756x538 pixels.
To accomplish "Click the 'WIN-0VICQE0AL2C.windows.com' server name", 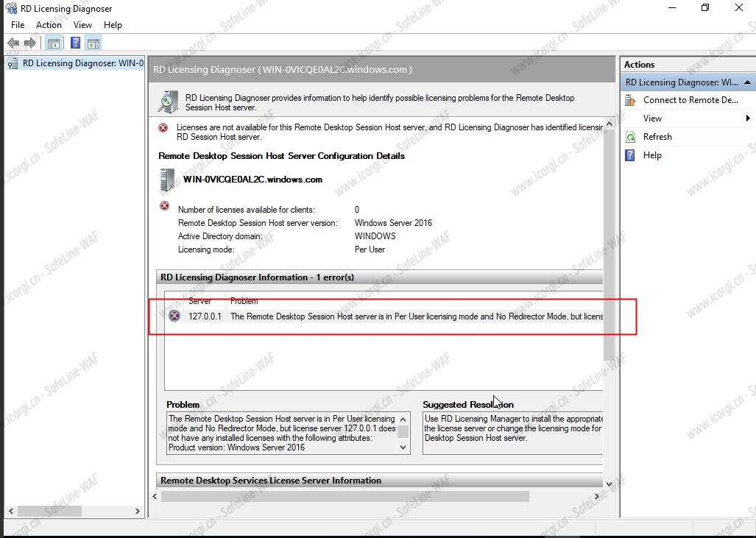I will coord(252,180).
